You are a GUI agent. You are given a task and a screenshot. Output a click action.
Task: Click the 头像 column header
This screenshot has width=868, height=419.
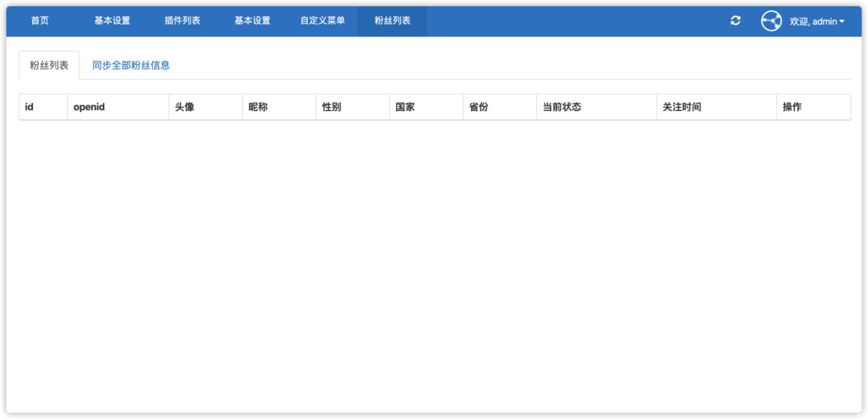coord(206,107)
